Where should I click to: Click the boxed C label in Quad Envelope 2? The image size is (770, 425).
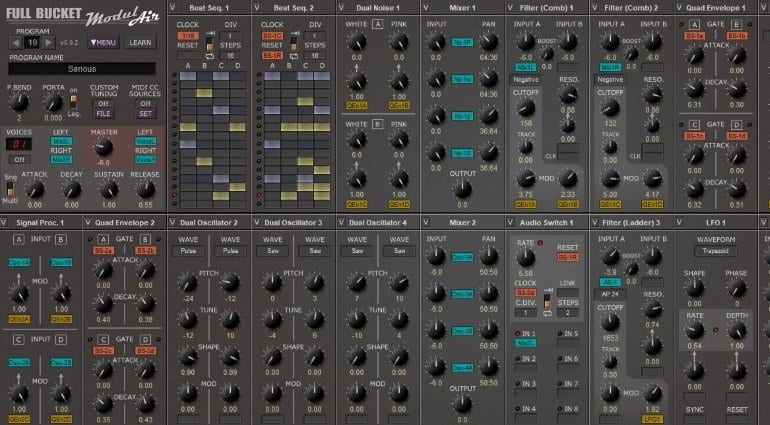tap(103, 340)
